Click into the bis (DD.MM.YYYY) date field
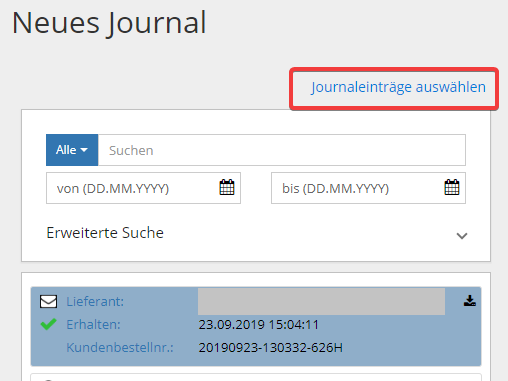 [x=368, y=188]
